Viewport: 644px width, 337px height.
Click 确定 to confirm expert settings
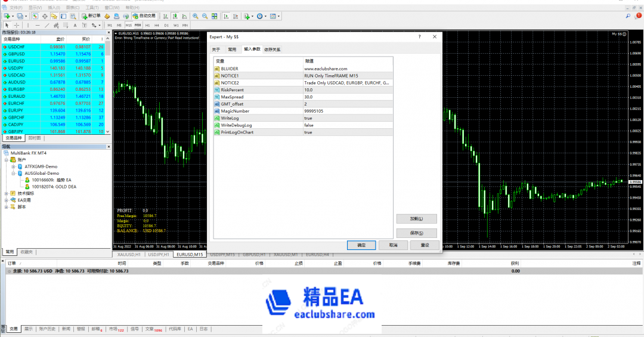click(x=361, y=245)
